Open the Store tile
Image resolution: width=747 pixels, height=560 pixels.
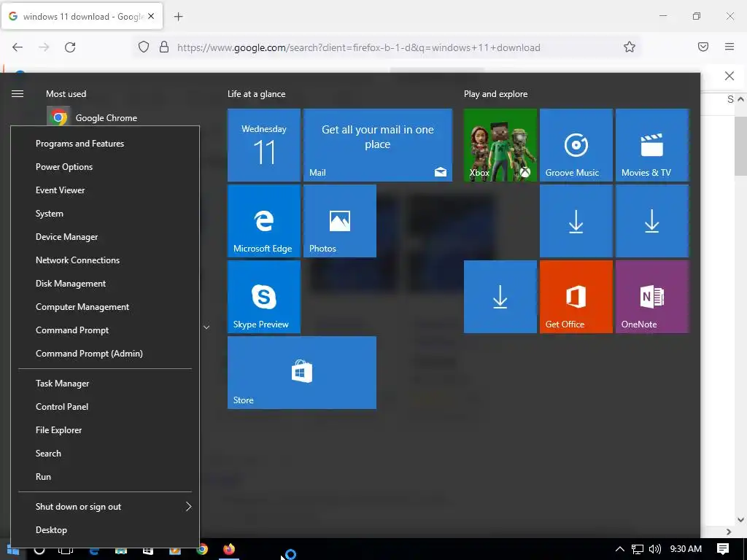click(302, 373)
